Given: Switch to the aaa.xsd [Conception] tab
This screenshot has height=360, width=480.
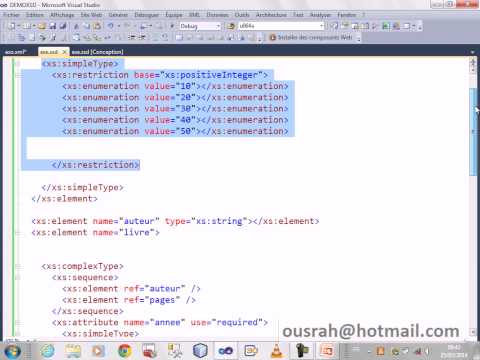Looking at the screenshot, I should pos(97,52).
